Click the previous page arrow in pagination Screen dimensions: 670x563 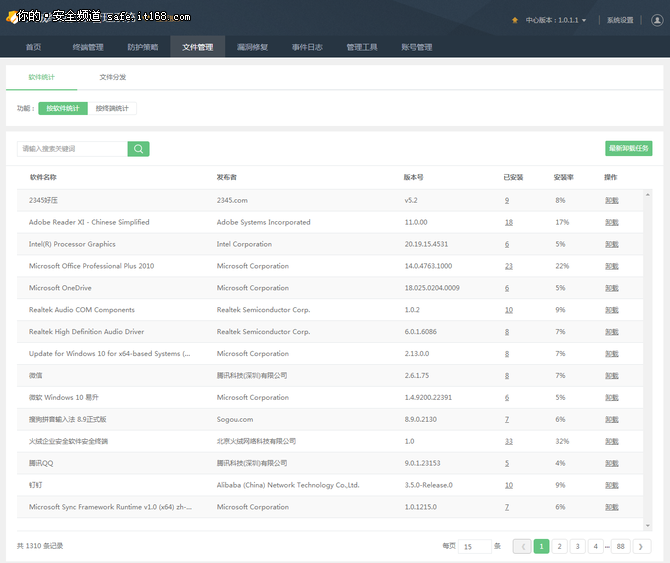[x=522, y=546]
